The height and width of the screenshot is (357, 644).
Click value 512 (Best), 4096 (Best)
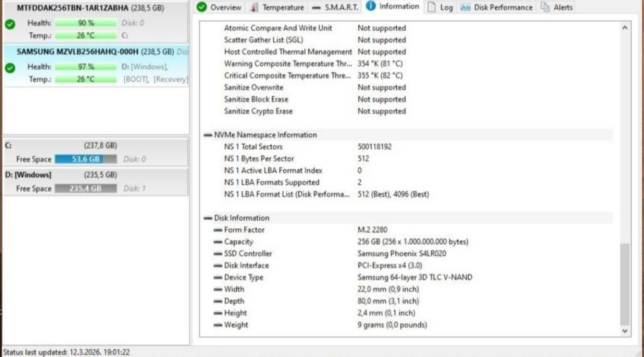point(393,195)
